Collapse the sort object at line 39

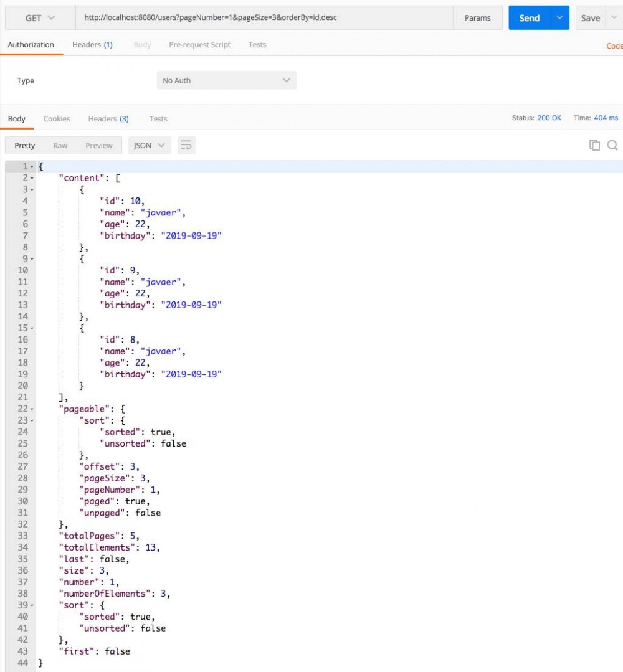[31, 605]
